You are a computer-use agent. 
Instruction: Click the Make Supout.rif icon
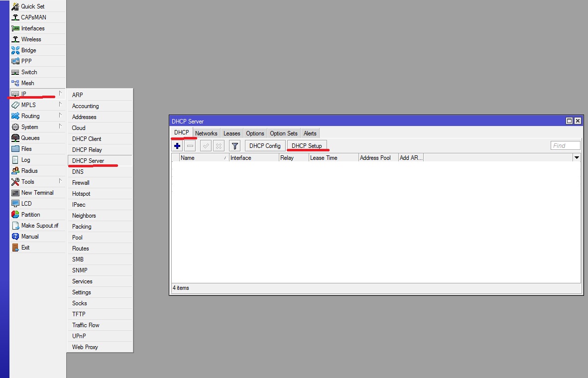pos(15,226)
